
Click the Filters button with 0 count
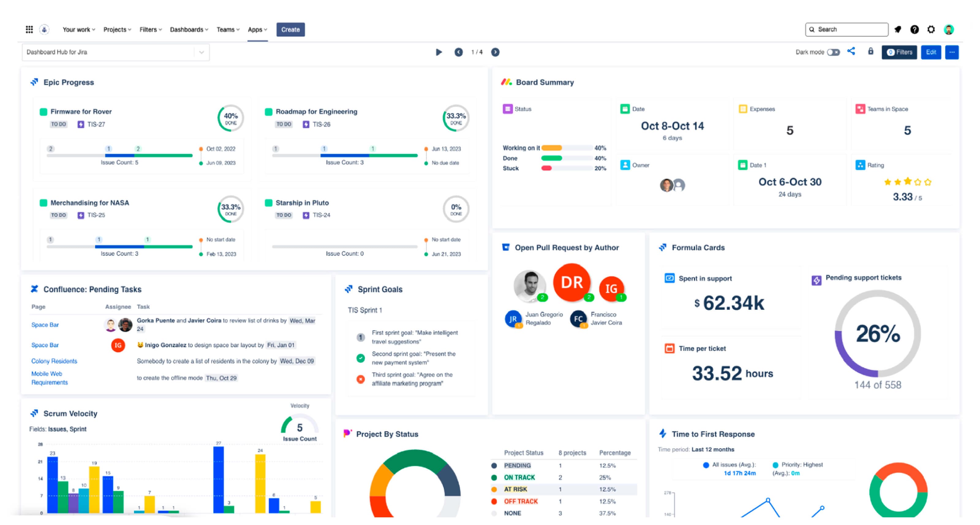tap(899, 52)
